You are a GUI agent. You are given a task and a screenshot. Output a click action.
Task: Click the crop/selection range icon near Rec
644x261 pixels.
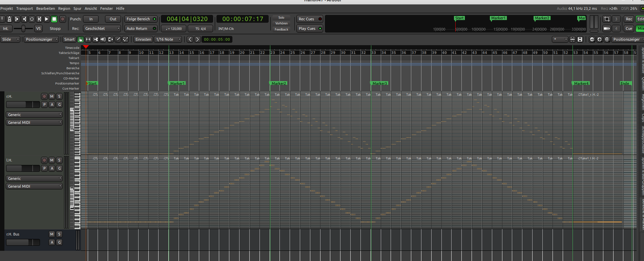pyautogui.click(x=607, y=19)
